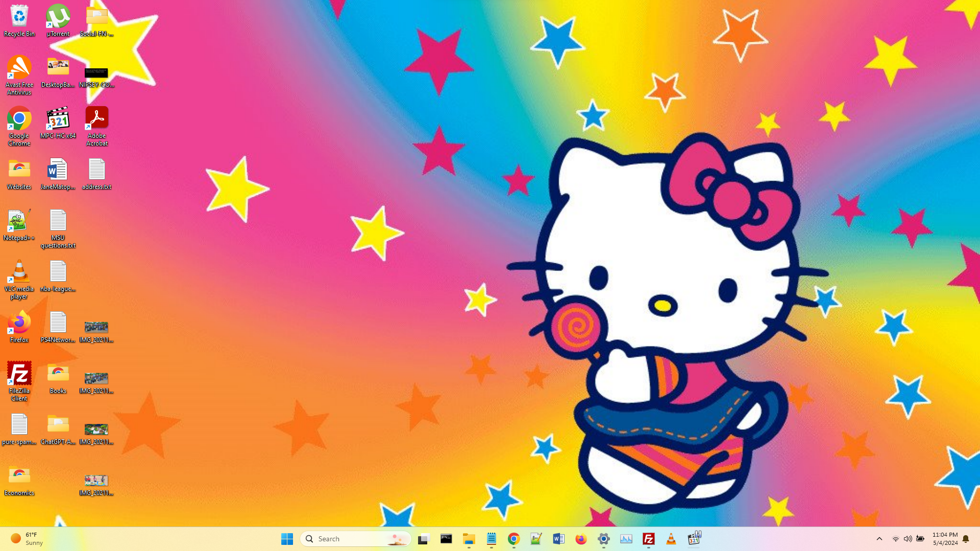Viewport: 980px width, 551px height.
Task: Select the Avast Free Antivirus shortcut
Action: 19,76
